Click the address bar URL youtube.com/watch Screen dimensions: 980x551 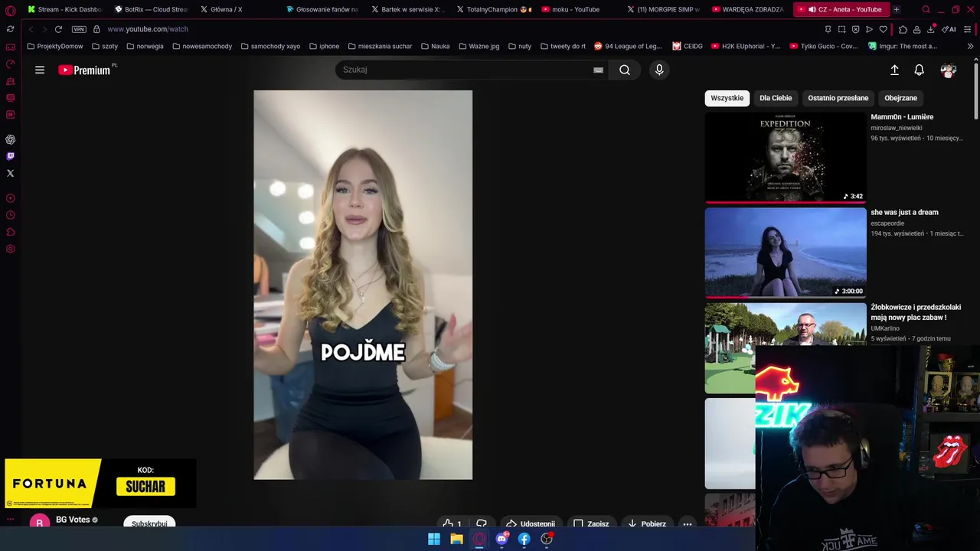click(148, 29)
